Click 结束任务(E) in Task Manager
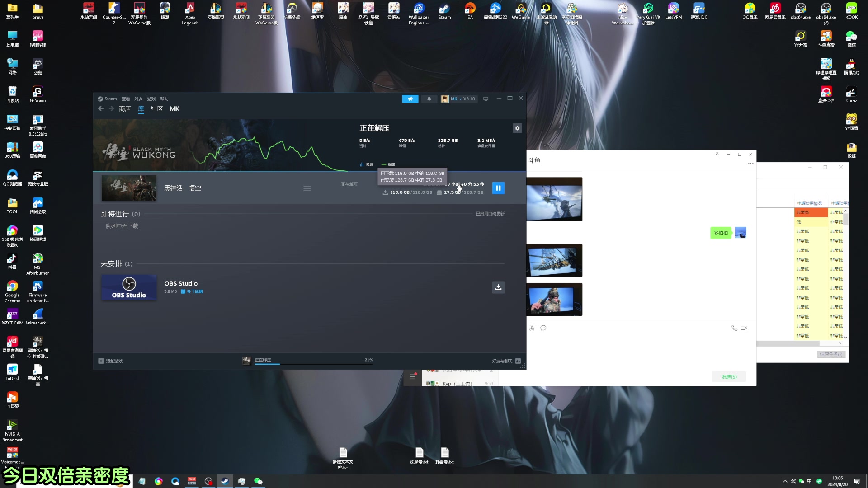The width and height of the screenshot is (868, 488). click(x=831, y=354)
